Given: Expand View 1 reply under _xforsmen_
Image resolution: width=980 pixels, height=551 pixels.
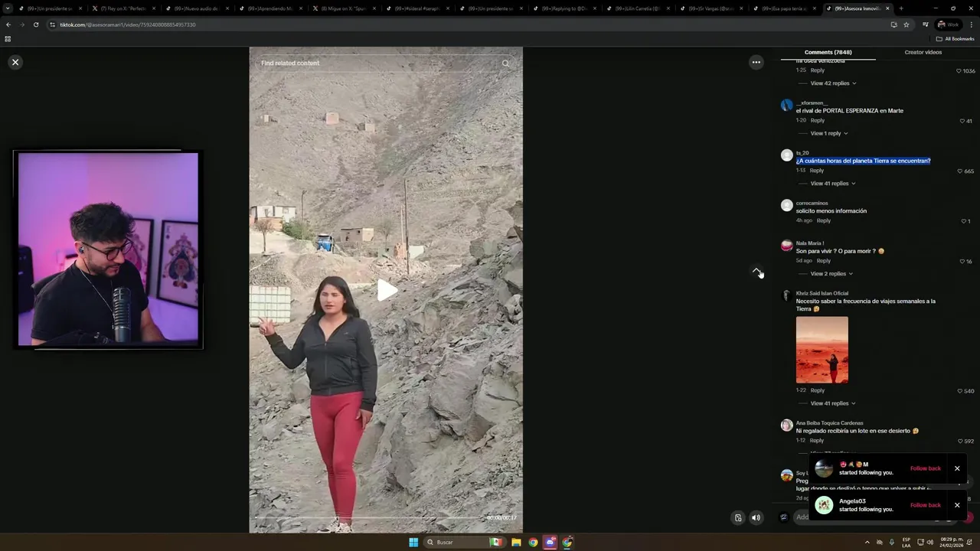Looking at the screenshot, I should [x=829, y=133].
